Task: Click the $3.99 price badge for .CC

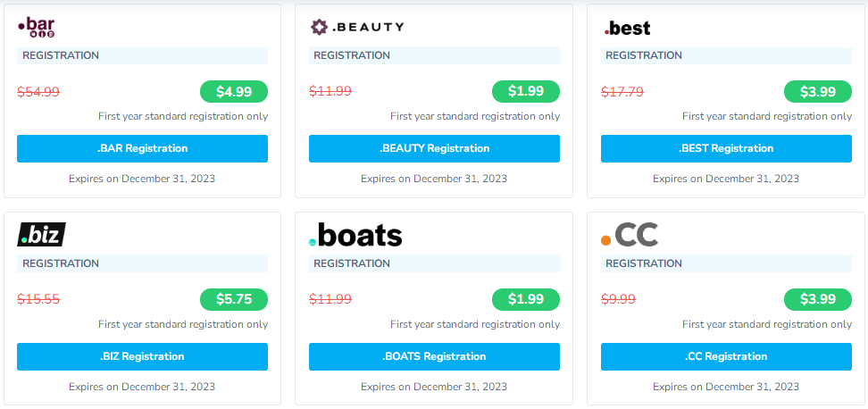Action: [x=818, y=299]
